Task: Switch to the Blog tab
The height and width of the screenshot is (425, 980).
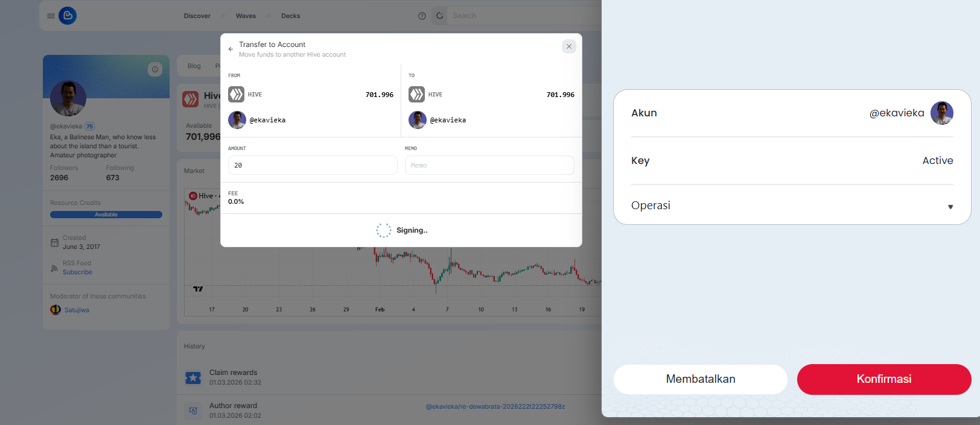Action: click(194, 66)
